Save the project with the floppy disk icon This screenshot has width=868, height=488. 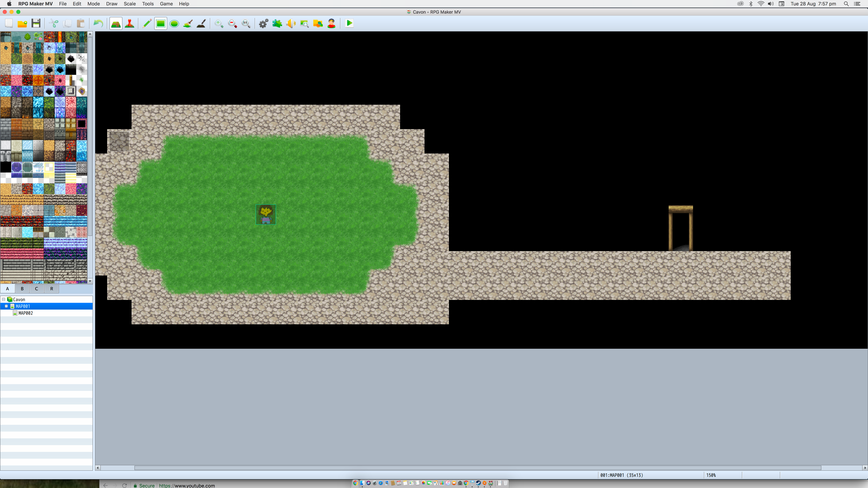36,23
